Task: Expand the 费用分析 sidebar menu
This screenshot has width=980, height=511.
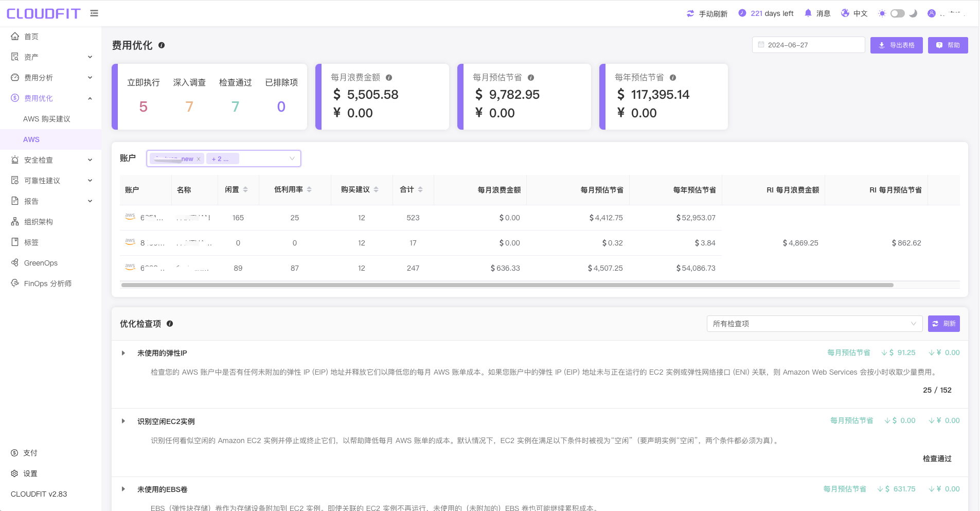Action: (x=50, y=78)
